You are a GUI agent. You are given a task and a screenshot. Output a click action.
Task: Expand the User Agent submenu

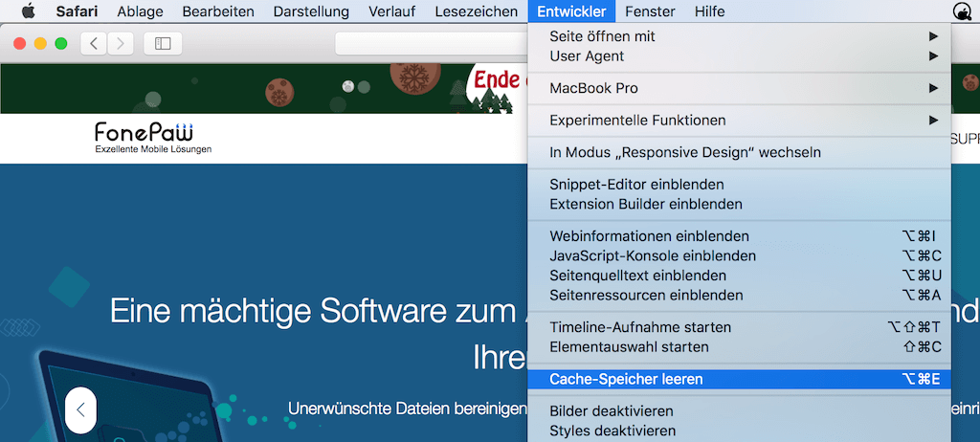740,56
